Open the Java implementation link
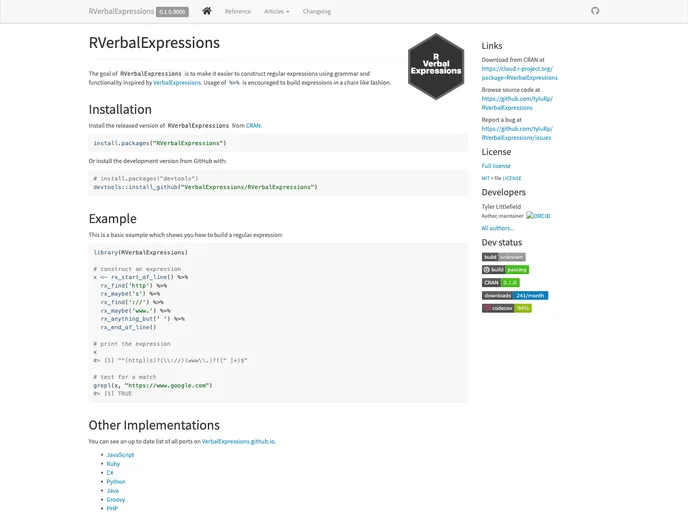 pos(113,491)
